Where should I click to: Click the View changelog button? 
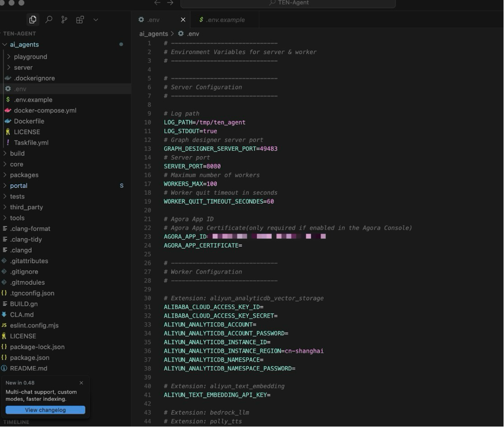[45, 410]
